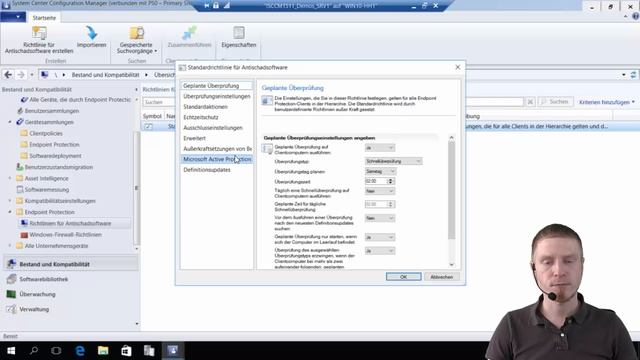Screen dimensions: 640x360
Task: Select Kompatibilitätseinstellungen node
Action: click(60, 201)
